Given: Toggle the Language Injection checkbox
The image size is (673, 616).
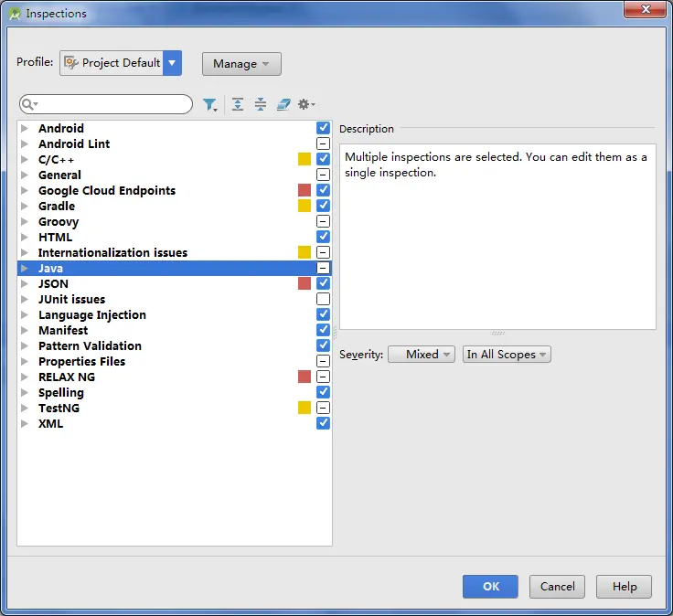Looking at the screenshot, I should [x=323, y=314].
